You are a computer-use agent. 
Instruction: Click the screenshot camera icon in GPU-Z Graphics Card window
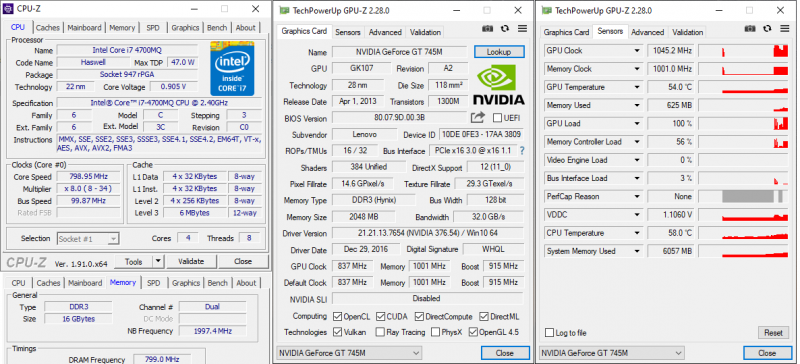coord(488,29)
